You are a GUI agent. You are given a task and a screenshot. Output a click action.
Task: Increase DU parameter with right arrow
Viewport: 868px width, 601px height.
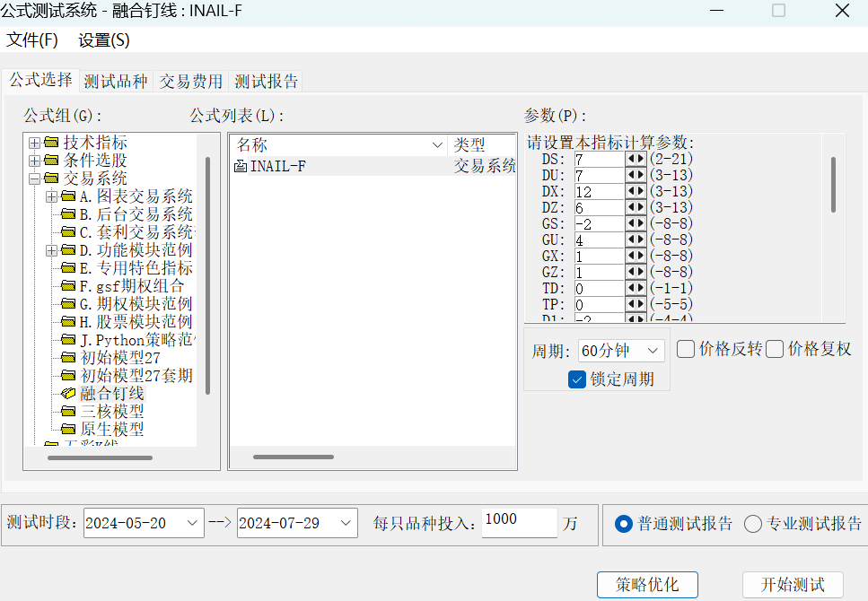pos(641,175)
